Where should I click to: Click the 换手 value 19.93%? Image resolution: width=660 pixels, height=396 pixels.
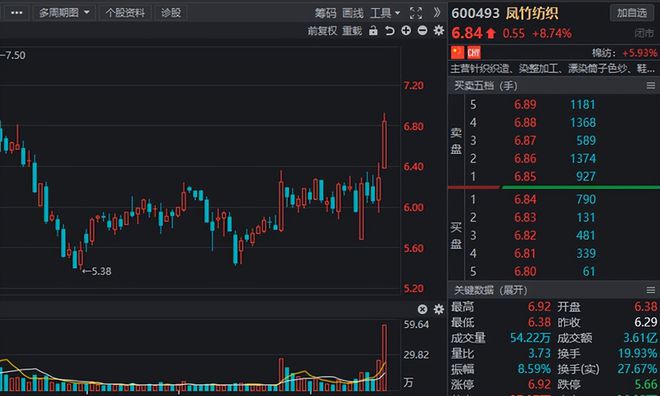coord(637,353)
